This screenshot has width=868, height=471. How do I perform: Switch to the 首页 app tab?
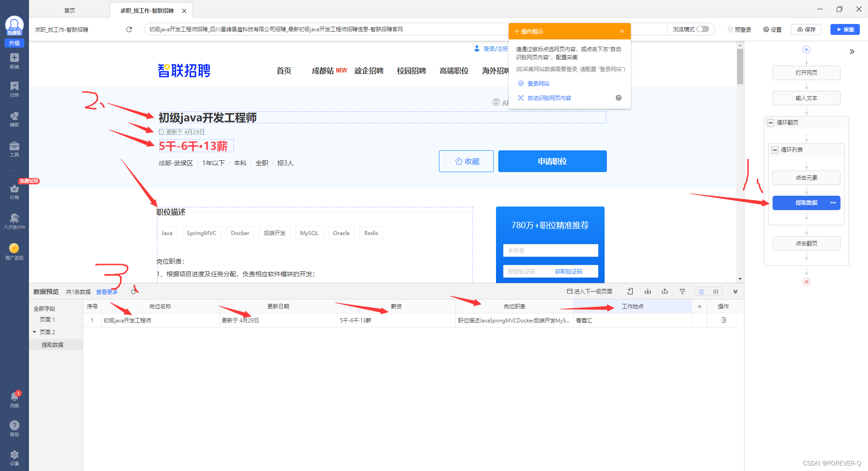[70, 10]
